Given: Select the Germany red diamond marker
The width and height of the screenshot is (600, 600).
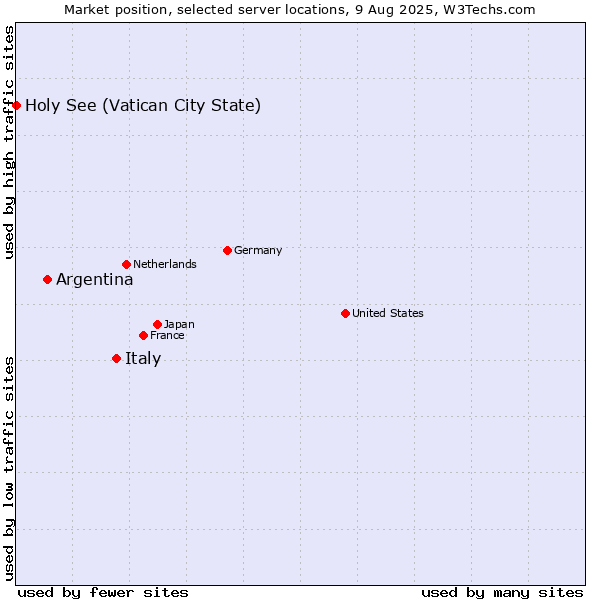Looking at the screenshot, I should (x=228, y=251).
